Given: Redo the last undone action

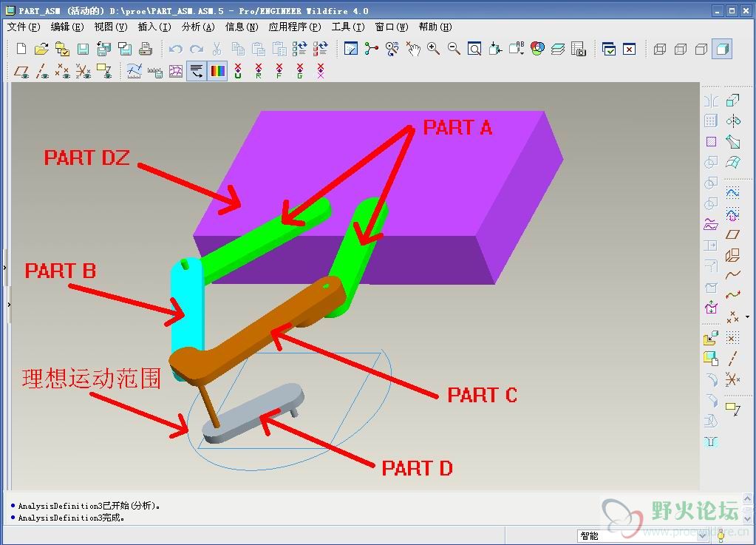Looking at the screenshot, I should coord(197,49).
